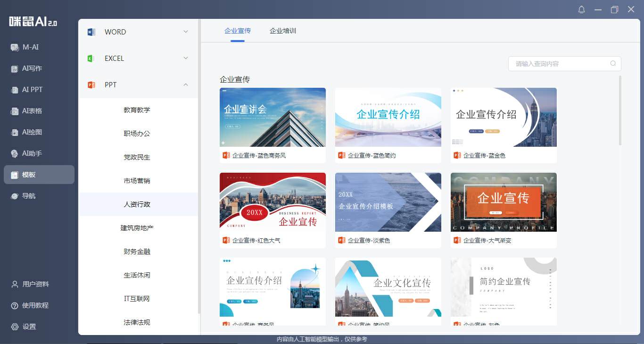
Task: Open the 企业宣传-红色大气 template thumbnail
Action: tap(272, 202)
